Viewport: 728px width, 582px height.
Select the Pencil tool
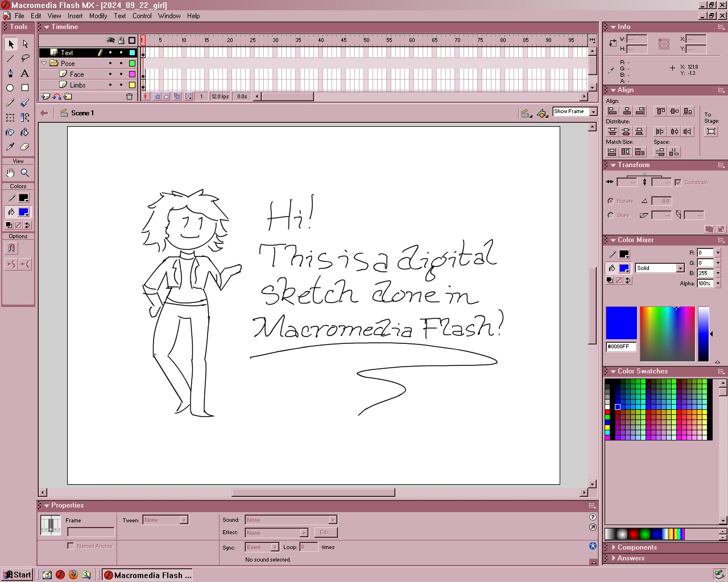[x=11, y=103]
